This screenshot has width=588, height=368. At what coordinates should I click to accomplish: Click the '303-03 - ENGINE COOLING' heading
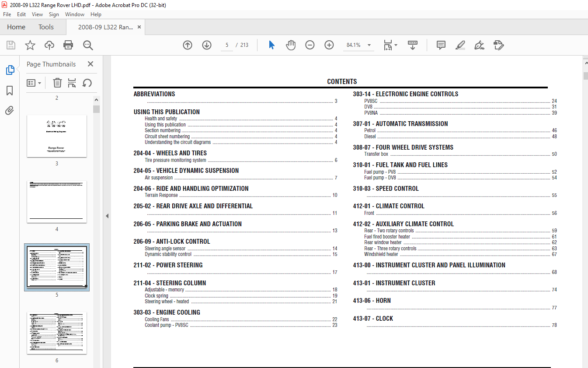167,312
